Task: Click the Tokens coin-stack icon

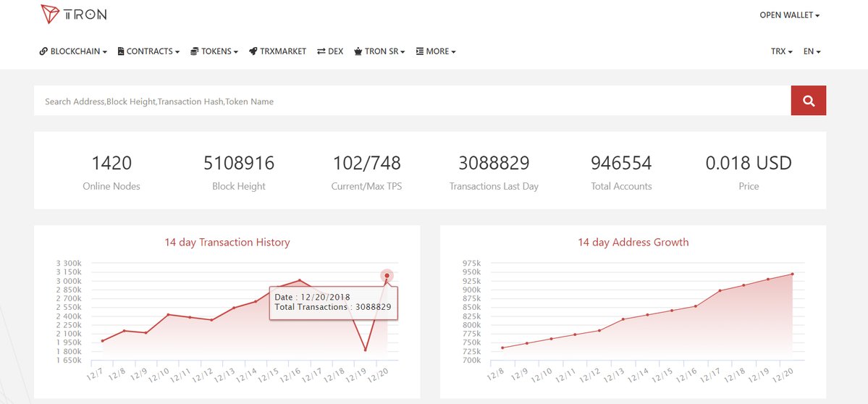Action: coord(194,51)
